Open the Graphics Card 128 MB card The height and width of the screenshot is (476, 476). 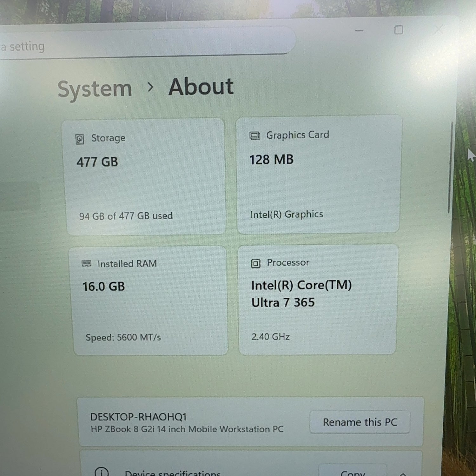point(319,175)
